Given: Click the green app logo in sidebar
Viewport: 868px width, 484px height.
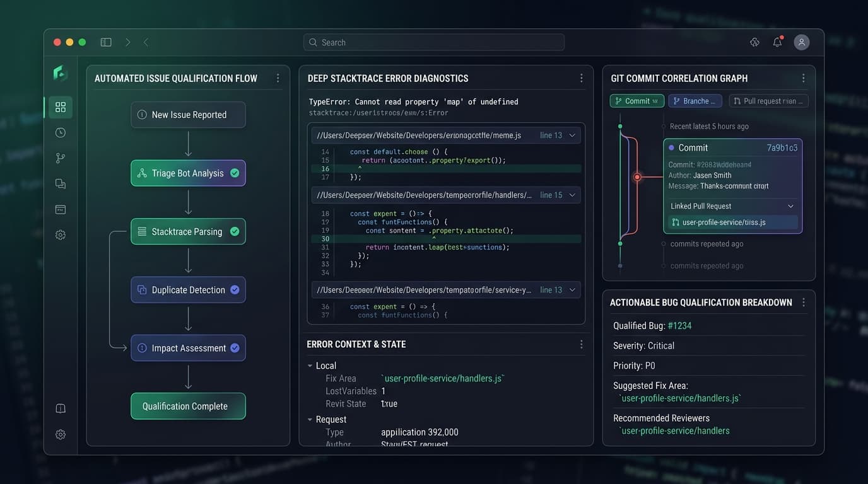Looking at the screenshot, I should (61, 73).
